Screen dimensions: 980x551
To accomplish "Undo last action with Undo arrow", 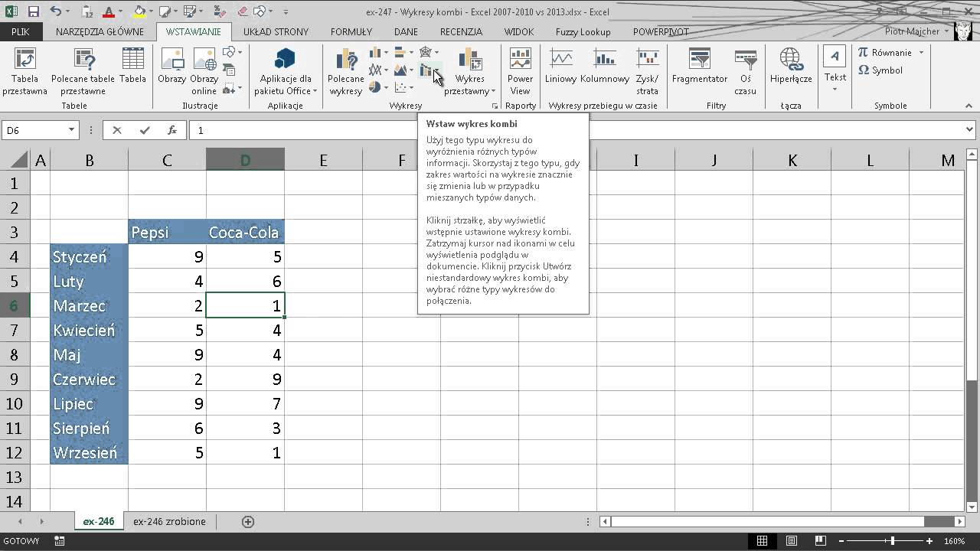I will [x=56, y=11].
